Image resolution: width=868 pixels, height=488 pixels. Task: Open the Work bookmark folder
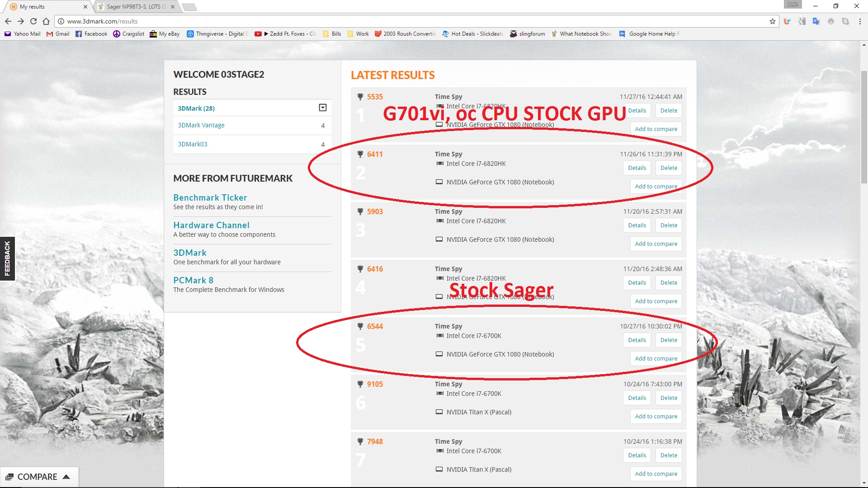pyautogui.click(x=358, y=34)
